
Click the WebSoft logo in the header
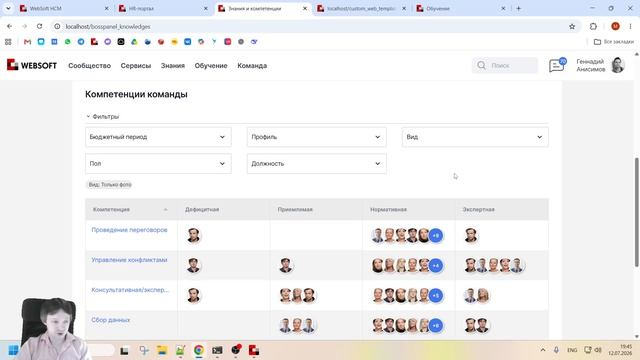click(x=32, y=65)
